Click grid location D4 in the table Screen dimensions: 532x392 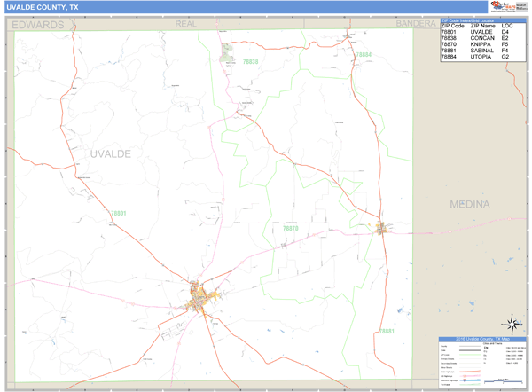pos(505,32)
